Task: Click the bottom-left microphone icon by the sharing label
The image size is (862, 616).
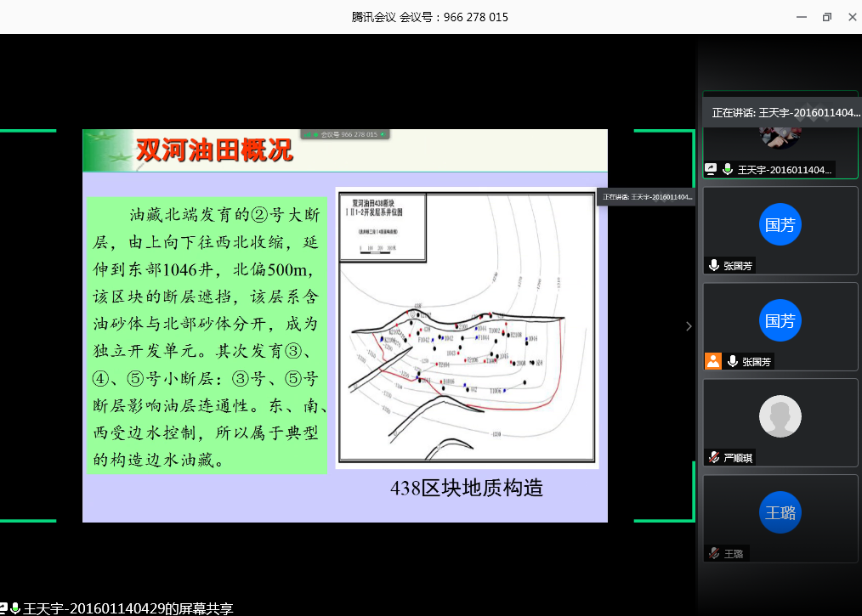Action: click(x=15, y=608)
